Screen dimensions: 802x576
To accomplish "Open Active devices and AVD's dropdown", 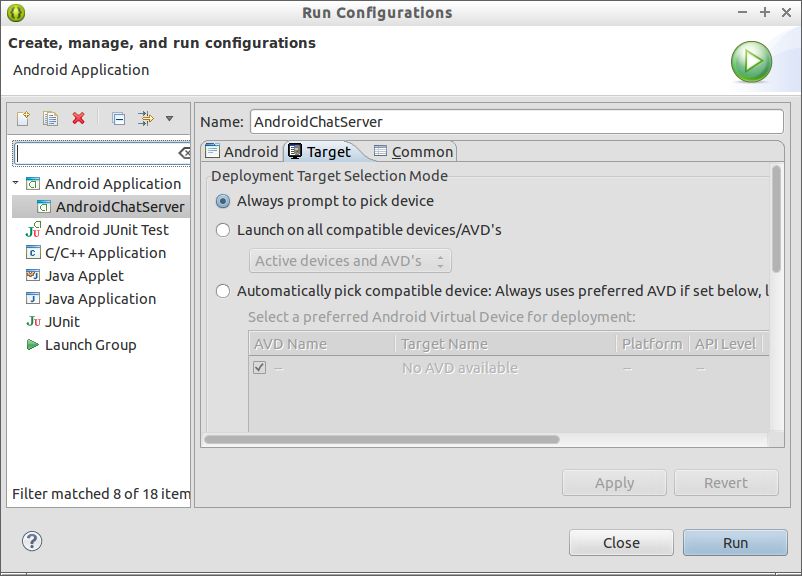I will [350, 261].
